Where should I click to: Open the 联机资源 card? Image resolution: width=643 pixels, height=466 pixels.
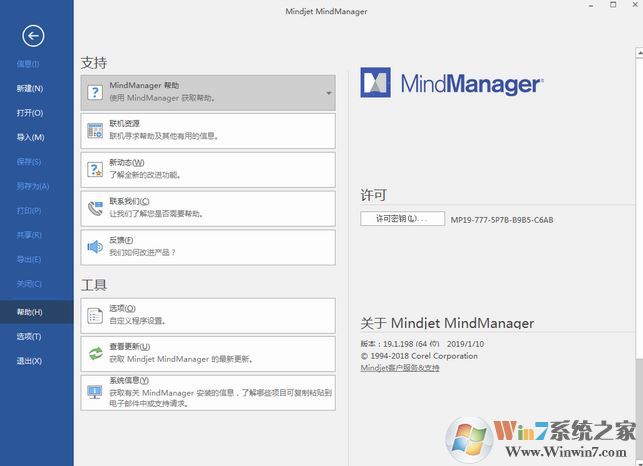pyautogui.click(x=208, y=131)
